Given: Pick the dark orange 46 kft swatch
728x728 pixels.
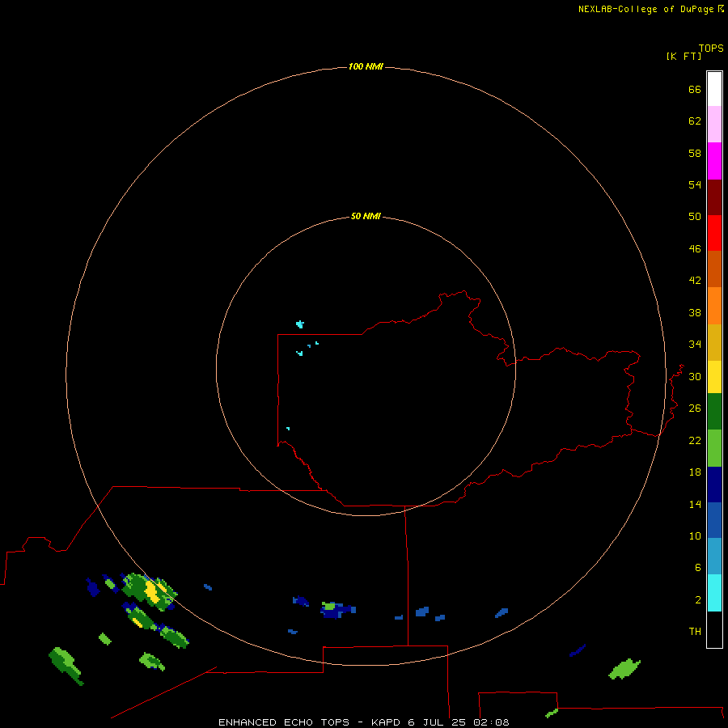Looking at the screenshot, I should [714, 269].
